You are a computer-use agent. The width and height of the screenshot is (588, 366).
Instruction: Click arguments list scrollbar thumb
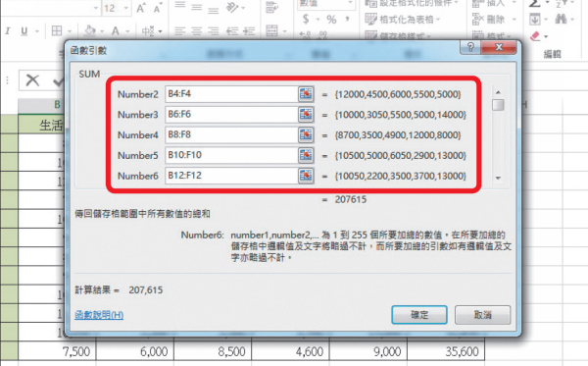tap(498, 105)
